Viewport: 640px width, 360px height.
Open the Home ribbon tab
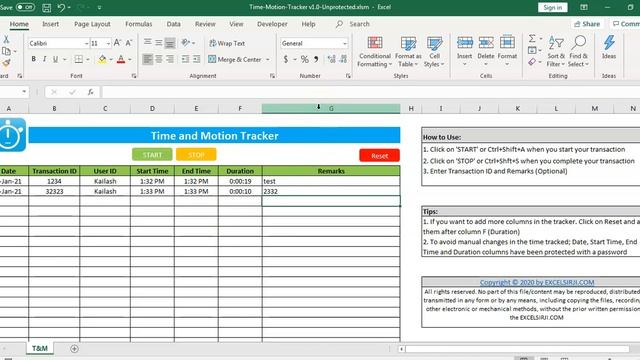pyautogui.click(x=19, y=24)
